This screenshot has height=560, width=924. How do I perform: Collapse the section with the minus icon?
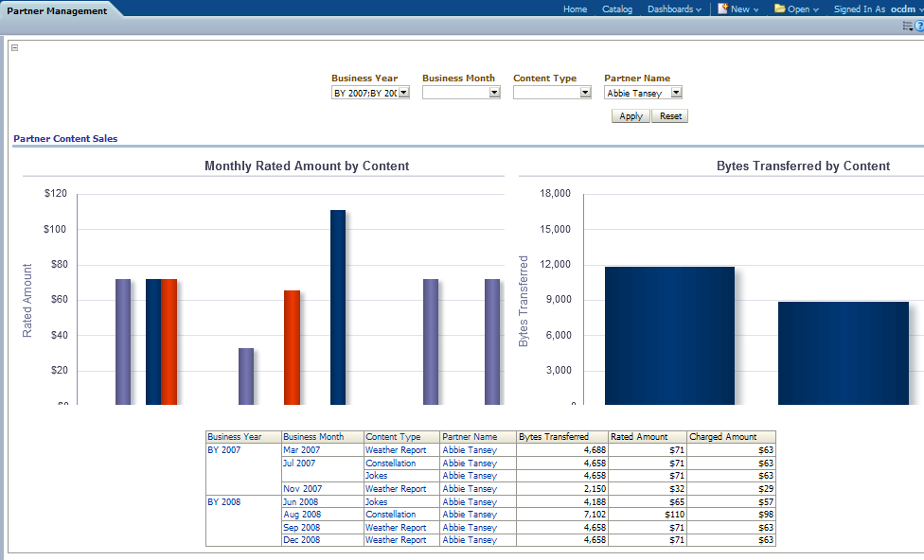(15, 47)
